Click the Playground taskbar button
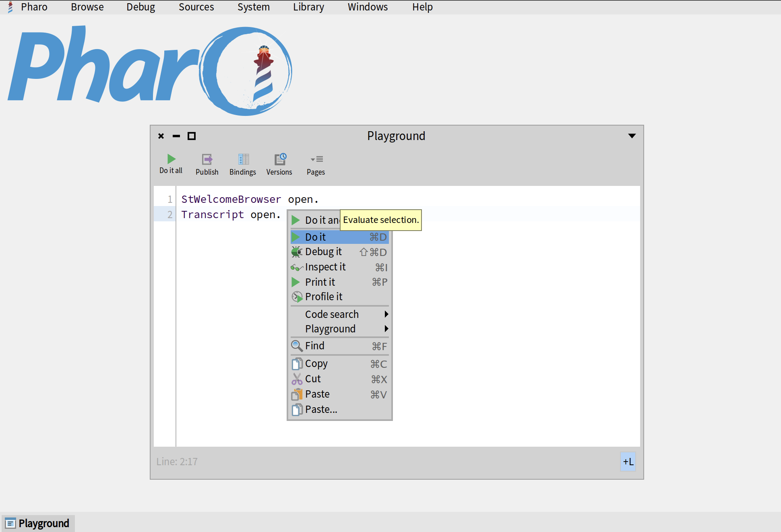The height and width of the screenshot is (532, 781). pyautogui.click(x=38, y=523)
